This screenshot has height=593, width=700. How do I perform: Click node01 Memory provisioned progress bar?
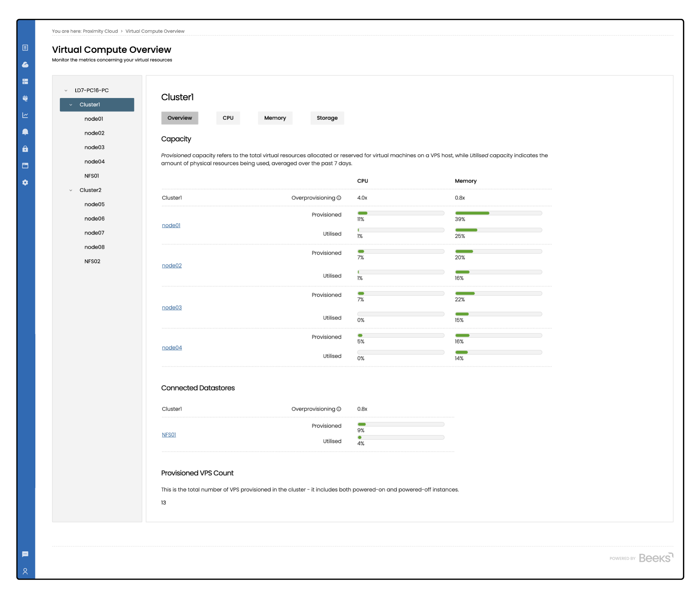498,213
